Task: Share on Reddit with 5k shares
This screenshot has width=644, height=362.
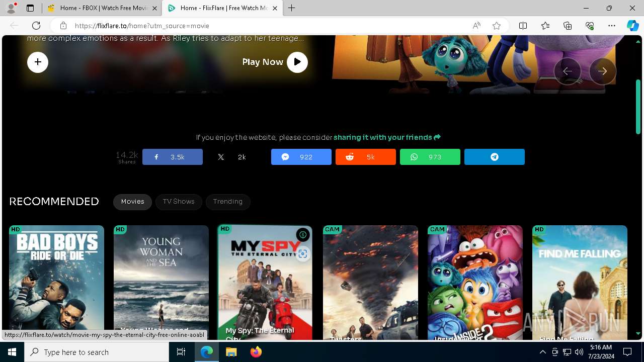Action: pyautogui.click(x=366, y=157)
